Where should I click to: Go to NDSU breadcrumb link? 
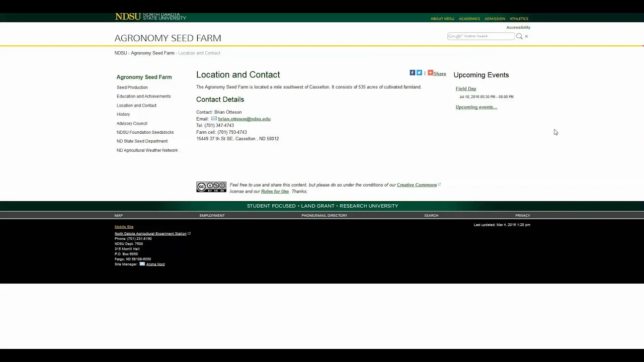tap(121, 53)
